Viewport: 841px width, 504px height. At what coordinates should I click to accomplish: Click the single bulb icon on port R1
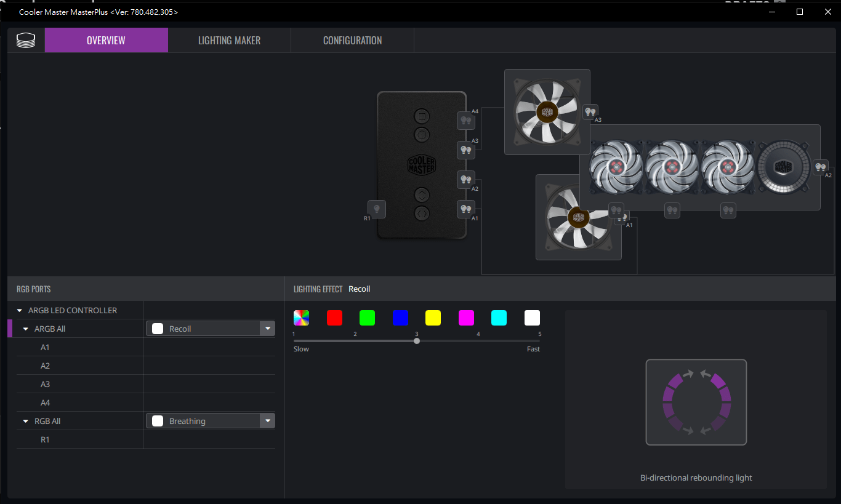pyautogui.click(x=376, y=209)
